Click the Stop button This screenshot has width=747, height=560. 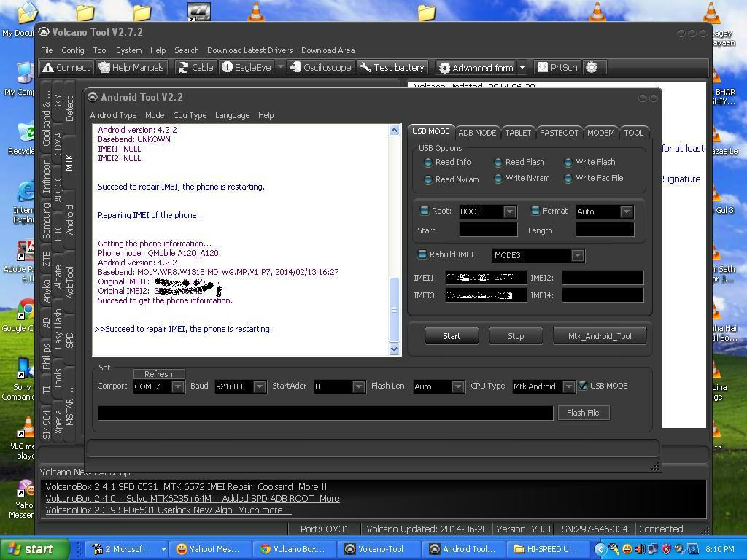[516, 336]
